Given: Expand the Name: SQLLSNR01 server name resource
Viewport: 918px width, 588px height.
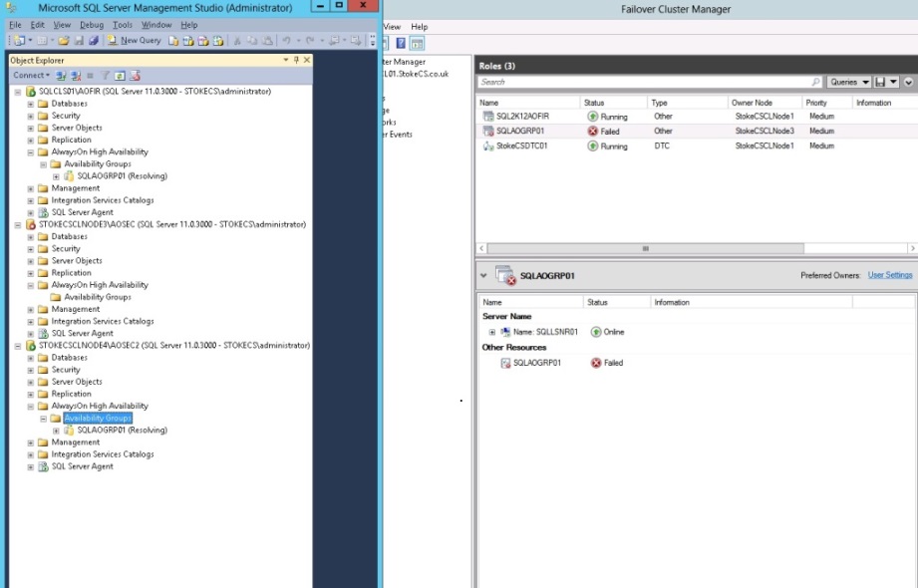Looking at the screenshot, I should click(x=492, y=332).
